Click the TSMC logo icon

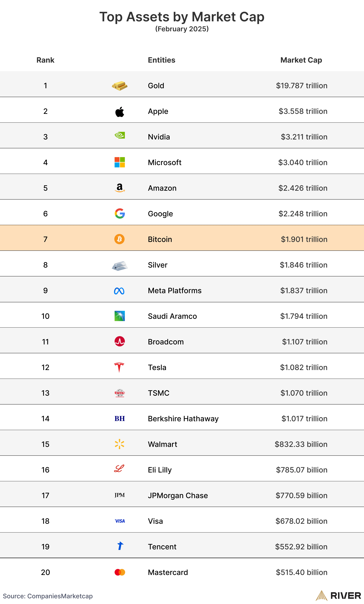[x=120, y=393]
